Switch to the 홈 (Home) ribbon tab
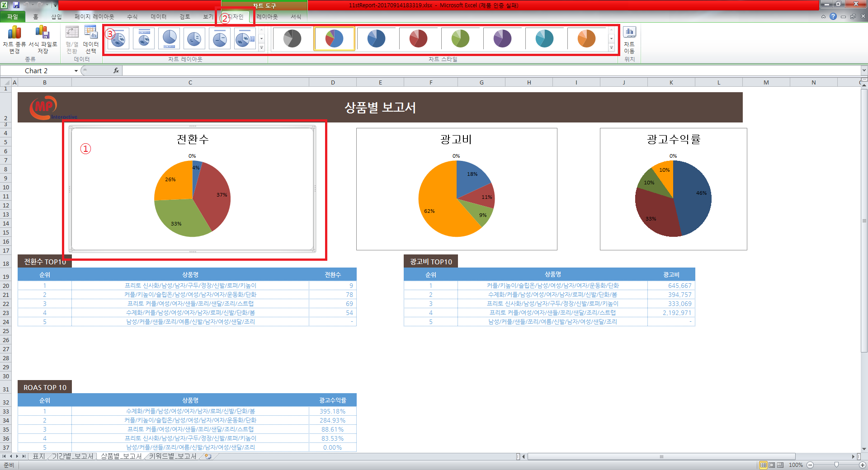 pyautogui.click(x=36, y=17)
